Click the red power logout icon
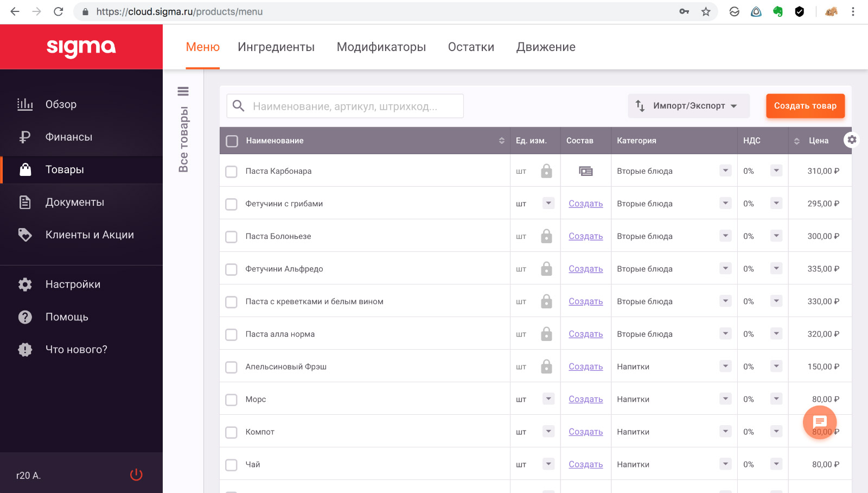The image size is (868, 493). click(136, 475)
